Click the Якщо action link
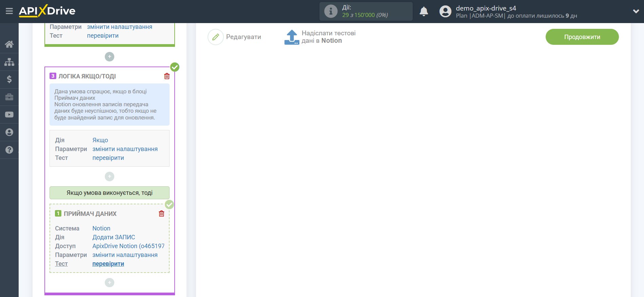 (x=100, y=140)
